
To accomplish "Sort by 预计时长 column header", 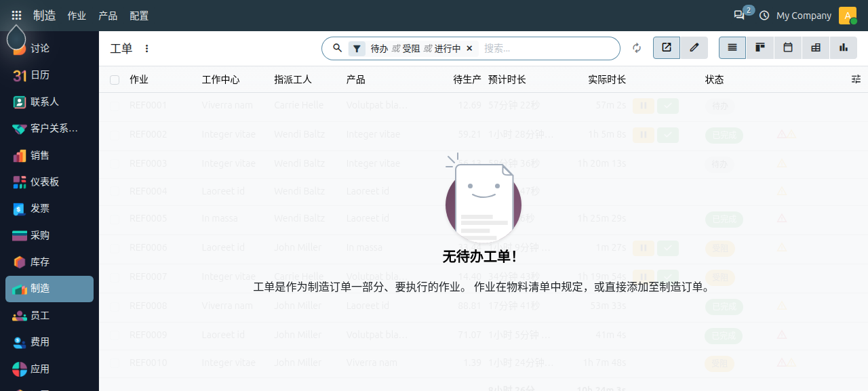I will click(x=507, y=80).
